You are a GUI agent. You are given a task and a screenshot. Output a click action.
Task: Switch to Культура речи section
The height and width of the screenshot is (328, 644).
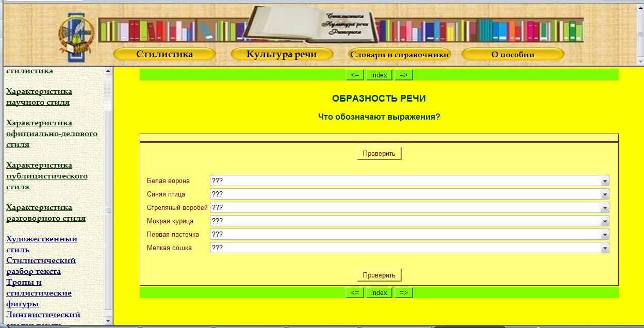[282, 54]
